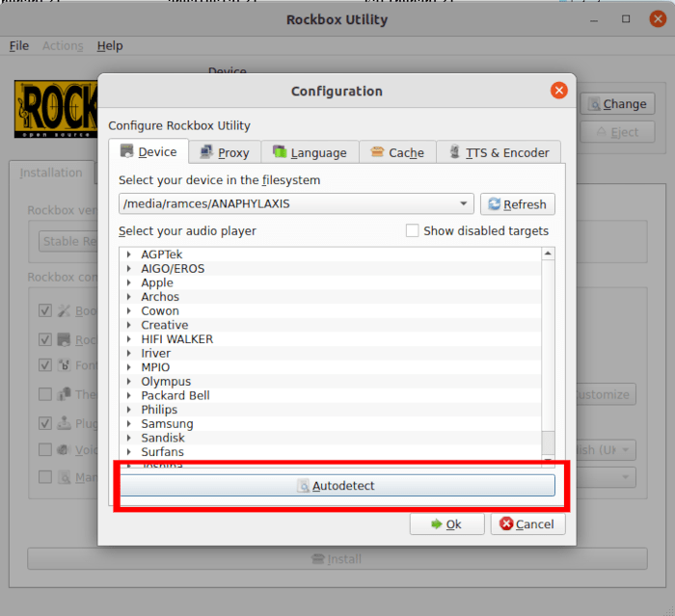Screen dimensions: 675x616
Task: Click the Proxy tab computer icon
Action: pyautogui.click(x=206, y=152)
